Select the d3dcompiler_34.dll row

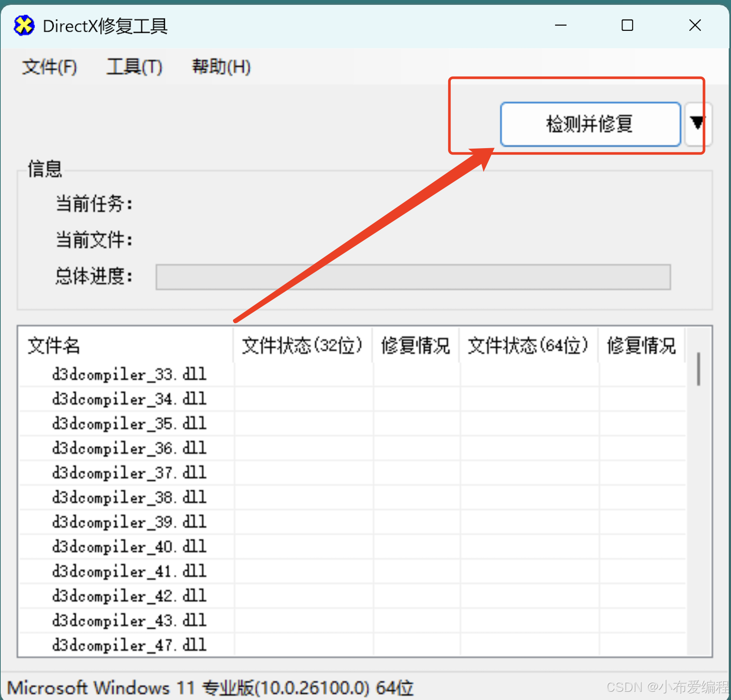tap(352, 399)
